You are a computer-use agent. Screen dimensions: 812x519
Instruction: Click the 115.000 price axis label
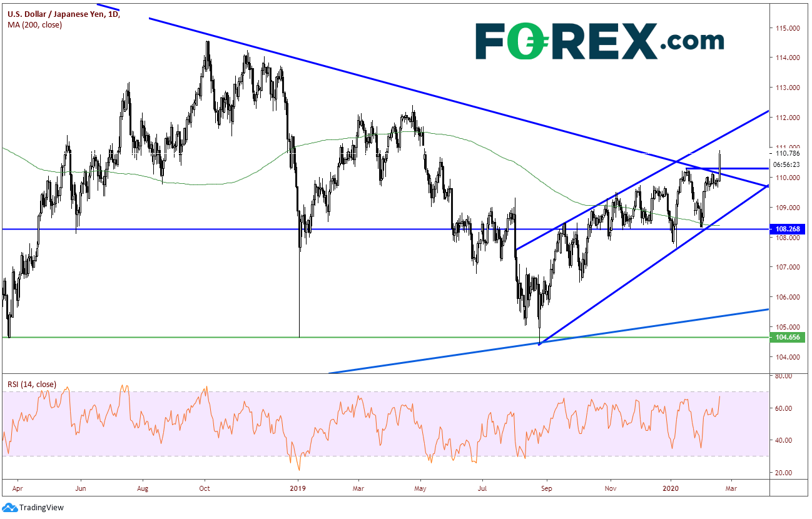[788, 28]
